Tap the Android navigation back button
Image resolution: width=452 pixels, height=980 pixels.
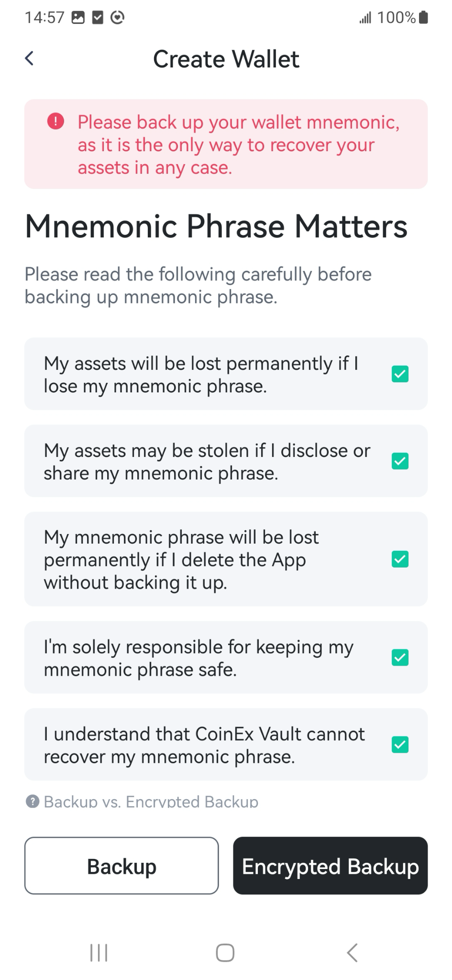pos(352,952)
